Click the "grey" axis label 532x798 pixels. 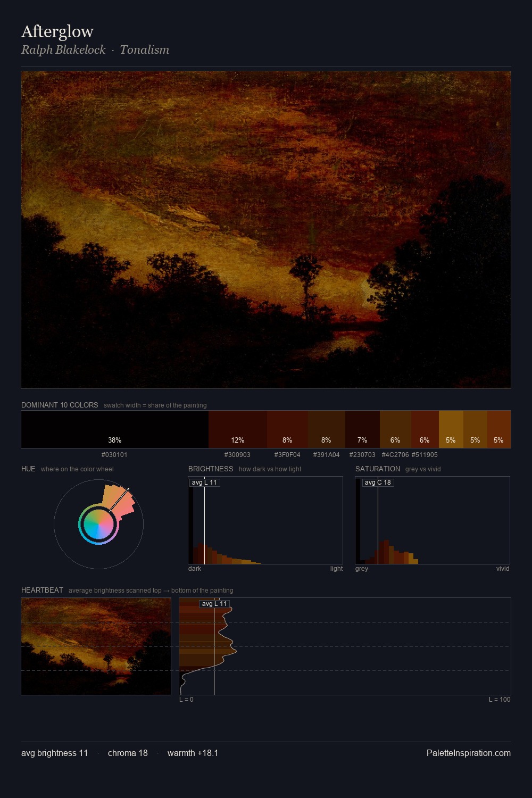coord(362,569)
